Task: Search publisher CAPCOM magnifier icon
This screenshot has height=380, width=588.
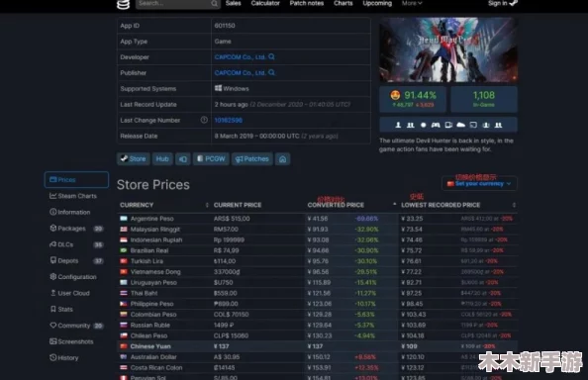Action: pyautogui.click(x=271, y=72)
